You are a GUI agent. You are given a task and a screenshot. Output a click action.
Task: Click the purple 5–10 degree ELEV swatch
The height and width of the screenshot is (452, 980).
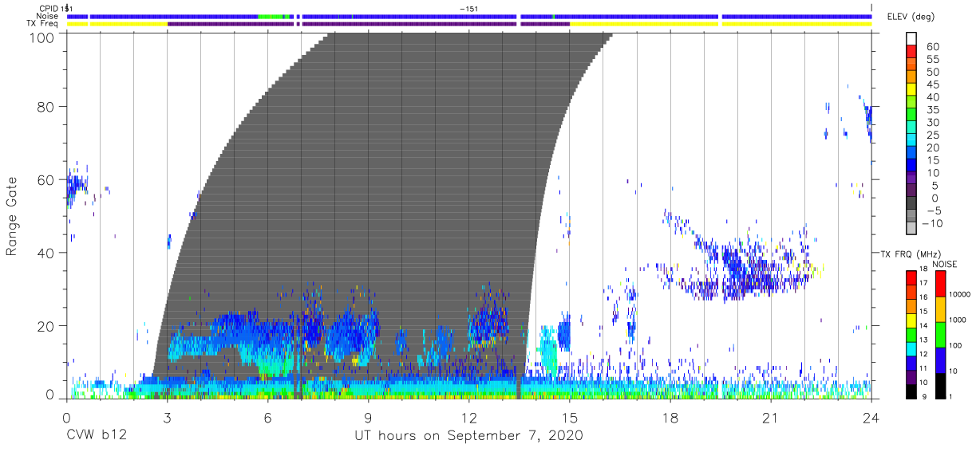[911, 178]
